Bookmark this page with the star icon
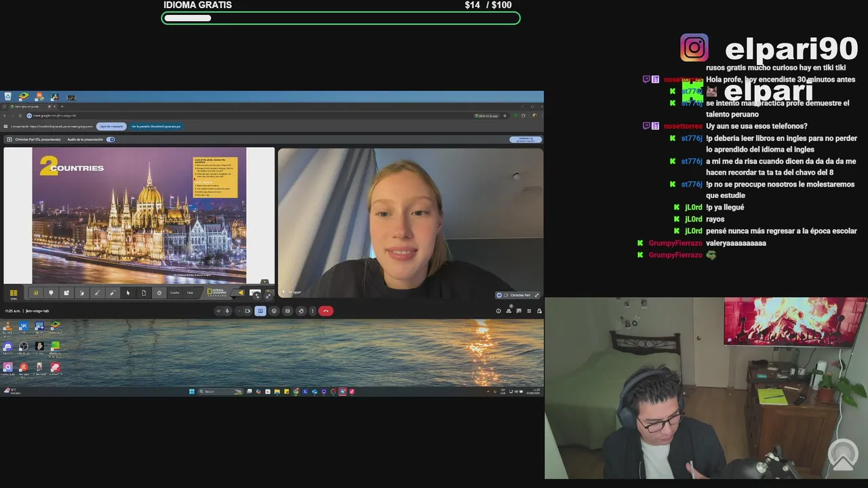Screen dimensions: 868x488 pos(505,116)
